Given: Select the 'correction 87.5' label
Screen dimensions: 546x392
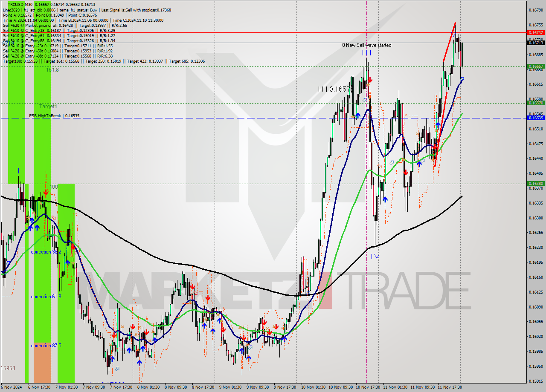Looking at the screenshot, I should [x=46, y=346].
